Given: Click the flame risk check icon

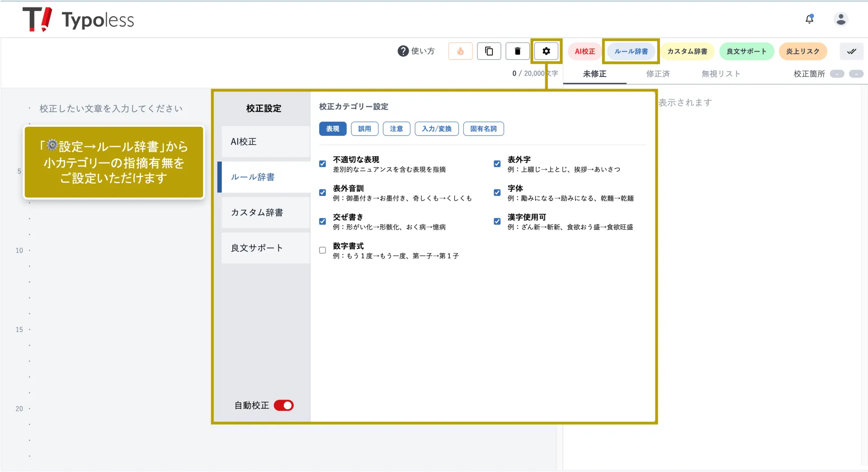Looking at the screenshot, I should 460,51.
